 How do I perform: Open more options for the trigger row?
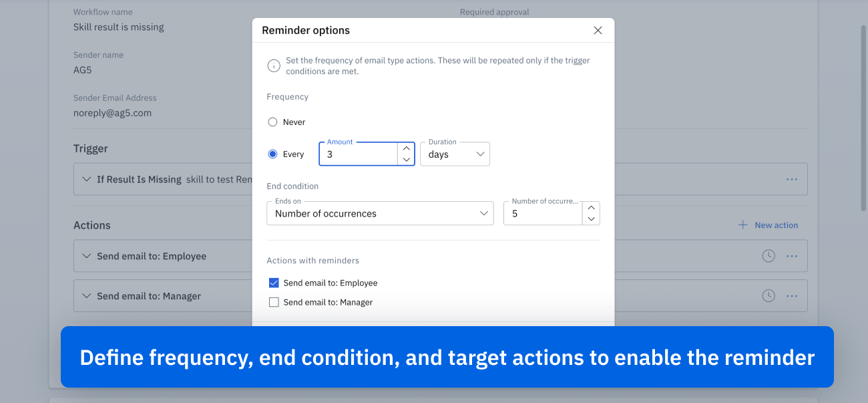[792, 179]
